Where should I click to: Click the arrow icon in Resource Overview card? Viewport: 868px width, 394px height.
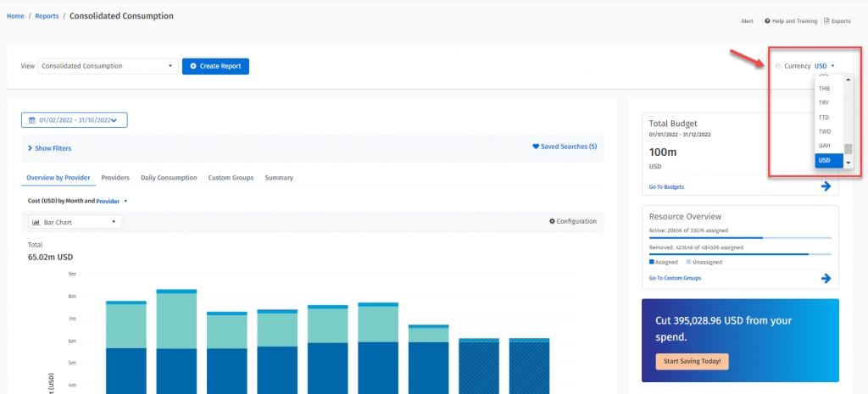[x=826, y=278]
